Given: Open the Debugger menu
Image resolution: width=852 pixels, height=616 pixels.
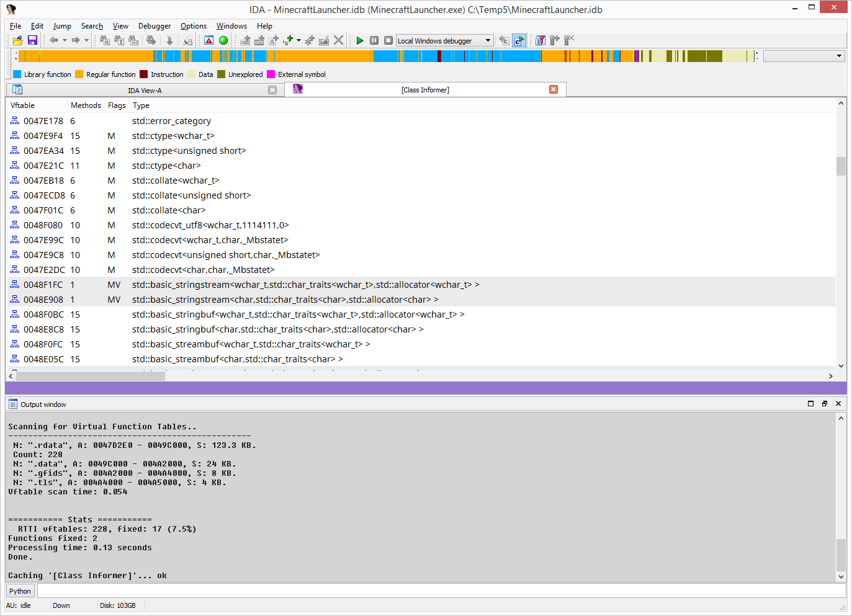Looking at the screenshot, I should (x=155, y=26).
